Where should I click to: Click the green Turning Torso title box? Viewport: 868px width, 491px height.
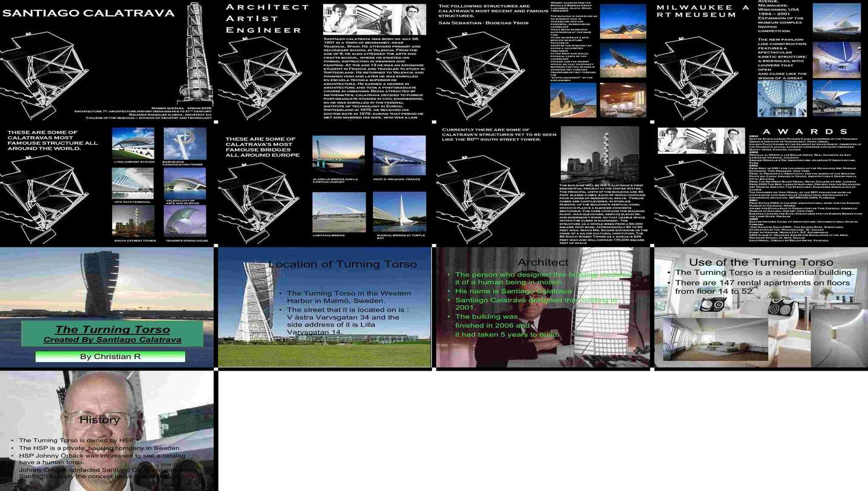(x=112, y=334)
